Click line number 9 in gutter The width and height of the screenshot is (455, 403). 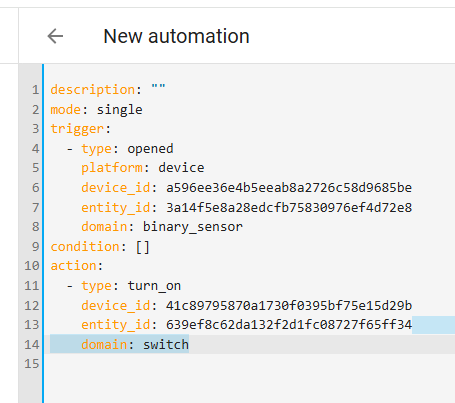(x=36, y=247)
